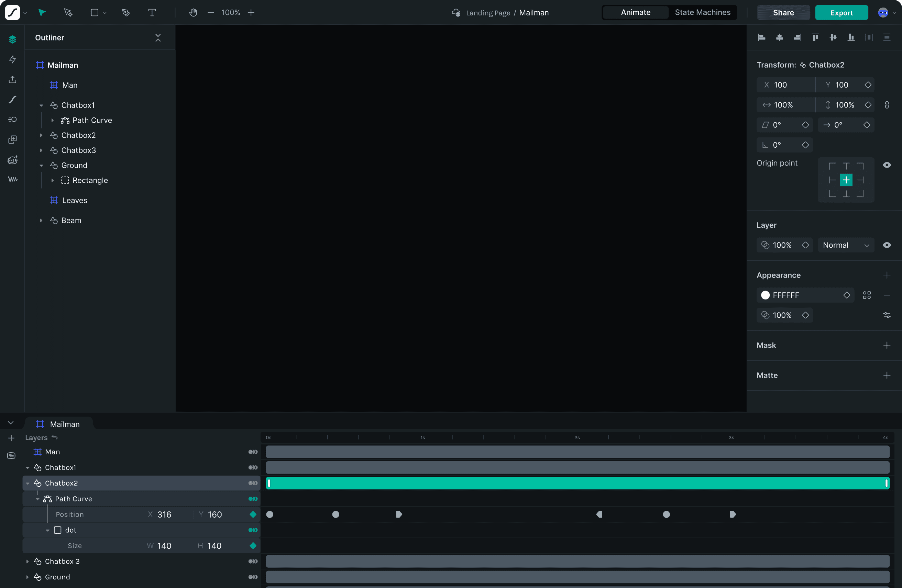Expand Chatbox 3 in the timeline layers
This screenshot has width=902, height=588.
pos(27,562)
